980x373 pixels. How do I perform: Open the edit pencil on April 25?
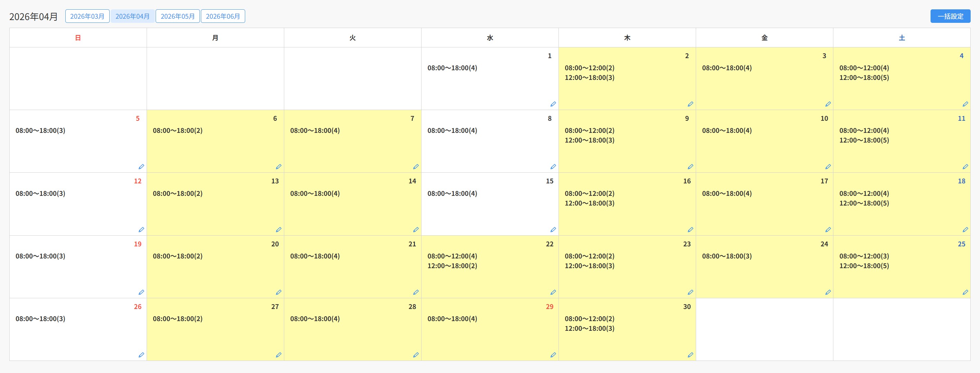(x=965, y=292)
